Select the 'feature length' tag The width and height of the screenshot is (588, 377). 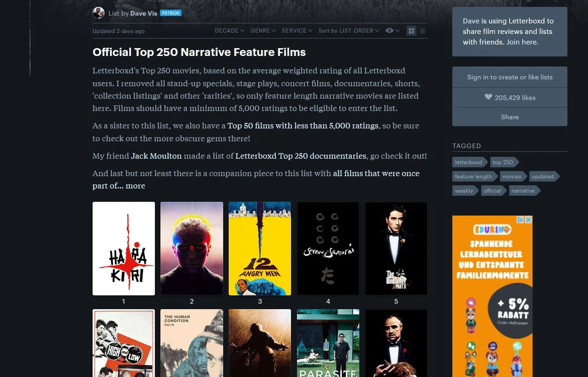[x=474, y=176]
